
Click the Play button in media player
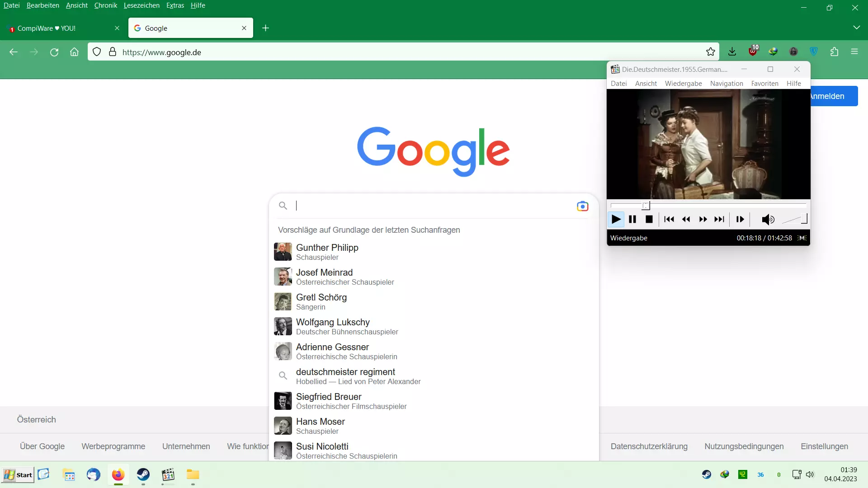pos(616,220)
